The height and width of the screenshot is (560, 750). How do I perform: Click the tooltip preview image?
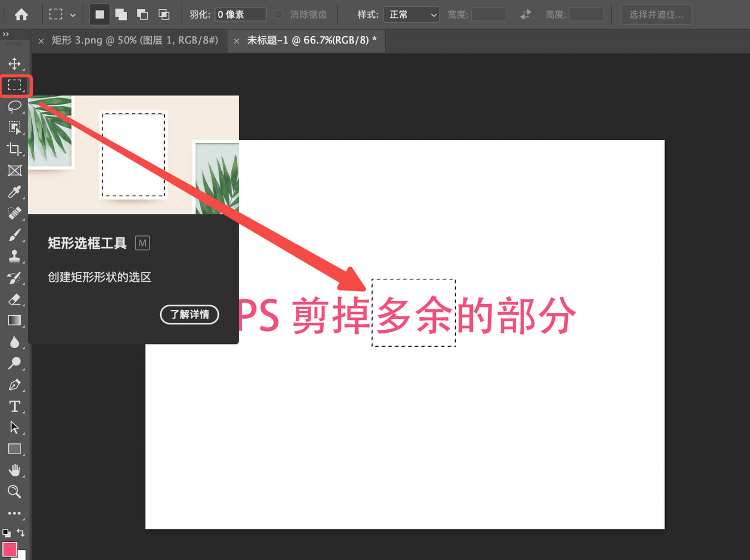click(x=134, y=155)
